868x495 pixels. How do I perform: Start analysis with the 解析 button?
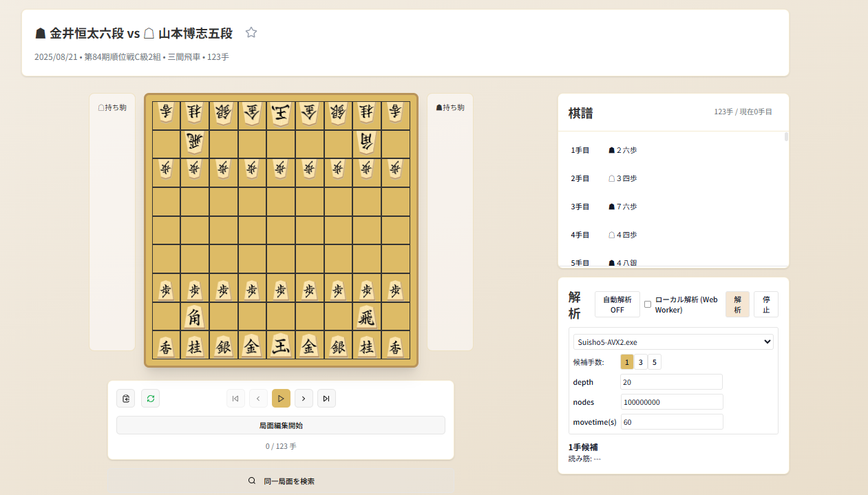pos(737,304)
